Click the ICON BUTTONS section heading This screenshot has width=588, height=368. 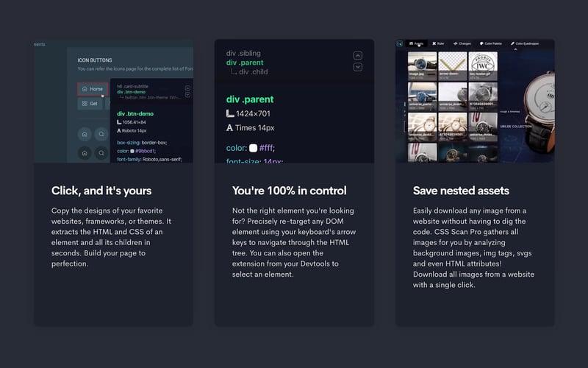(x=95, y=60)
